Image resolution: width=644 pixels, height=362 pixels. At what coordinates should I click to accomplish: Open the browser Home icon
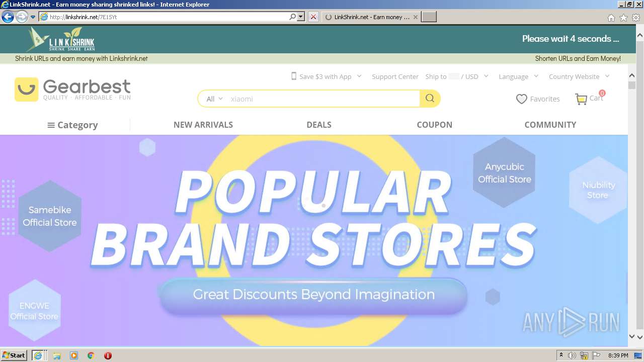611,18
